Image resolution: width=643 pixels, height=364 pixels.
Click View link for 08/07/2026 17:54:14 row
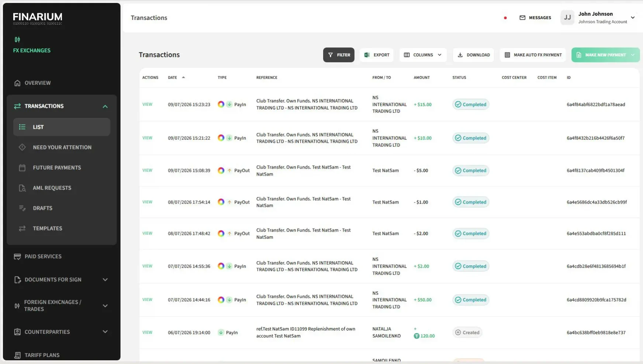point(147,202)
